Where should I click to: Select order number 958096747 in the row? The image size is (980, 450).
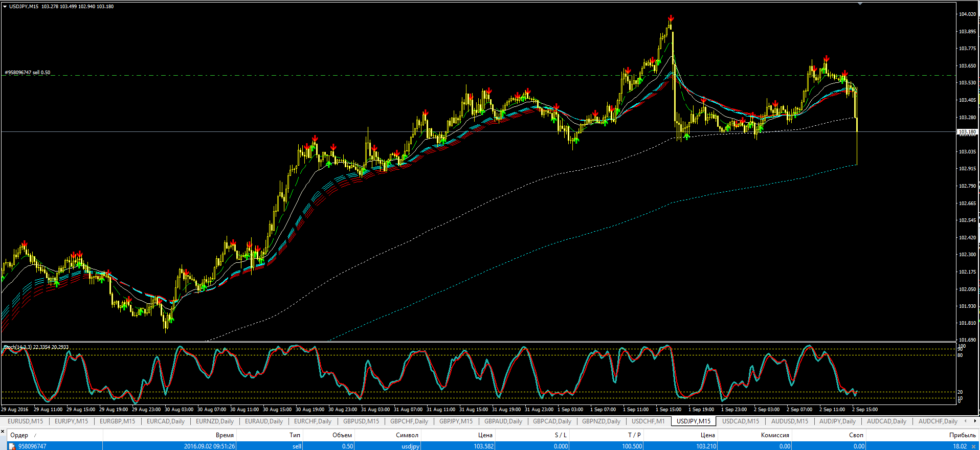(x=32, y=446)
